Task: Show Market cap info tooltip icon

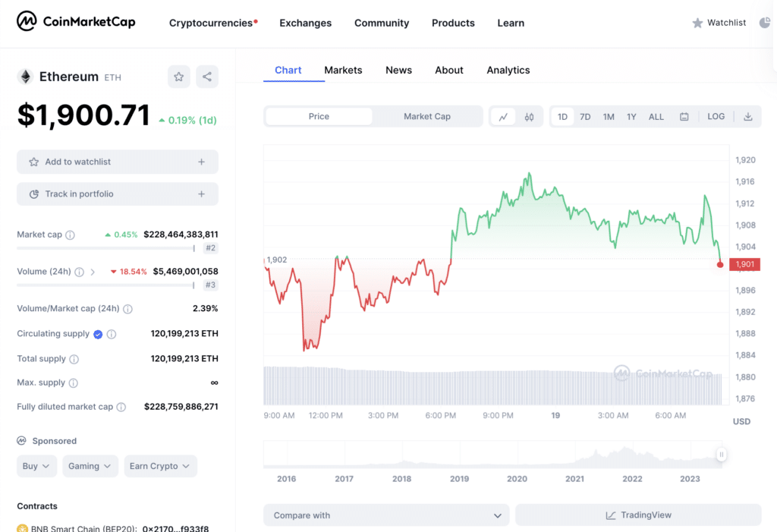Action: (71, 235)
